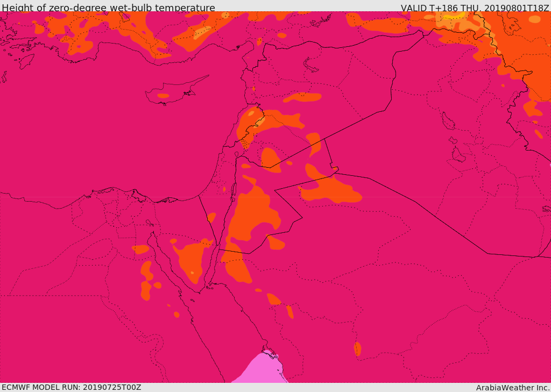Click the 'VALID T+186 THU. 20190801T18Z' timestamp
This screenshot has height=392, width=551.
[x=475, y=8]
